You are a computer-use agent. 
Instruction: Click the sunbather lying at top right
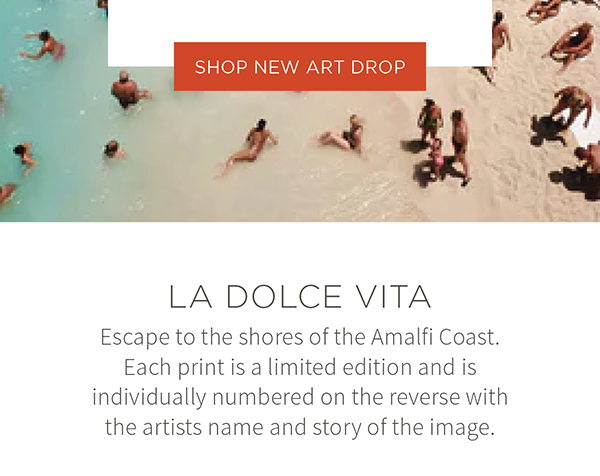pos(569,44)
